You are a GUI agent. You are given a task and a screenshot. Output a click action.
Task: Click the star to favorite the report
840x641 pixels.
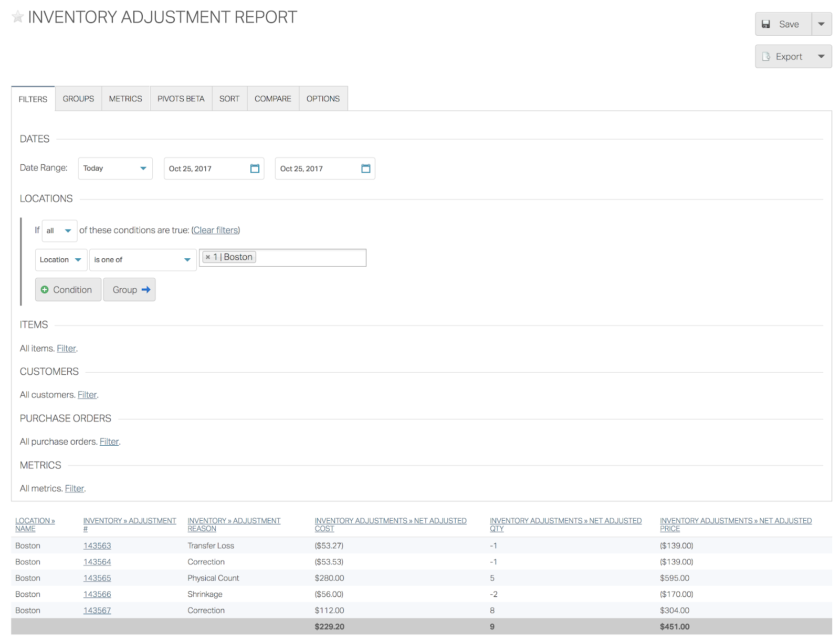(17, 17)
